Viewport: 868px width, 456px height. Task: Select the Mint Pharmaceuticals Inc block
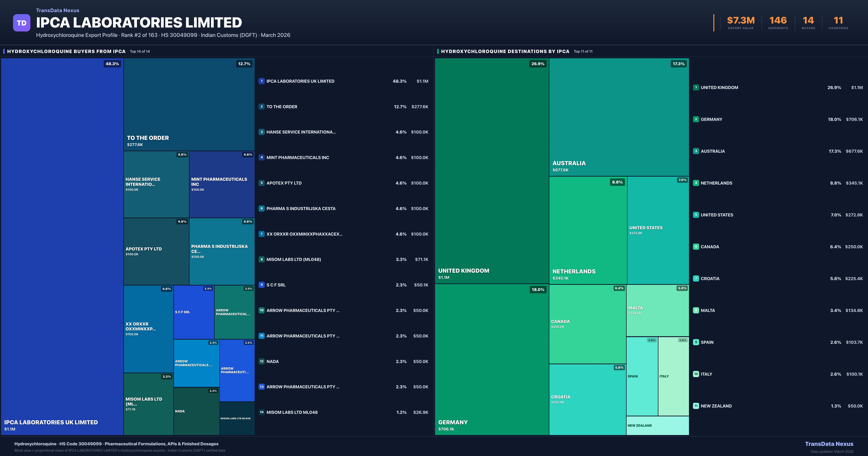pos(222,184)
